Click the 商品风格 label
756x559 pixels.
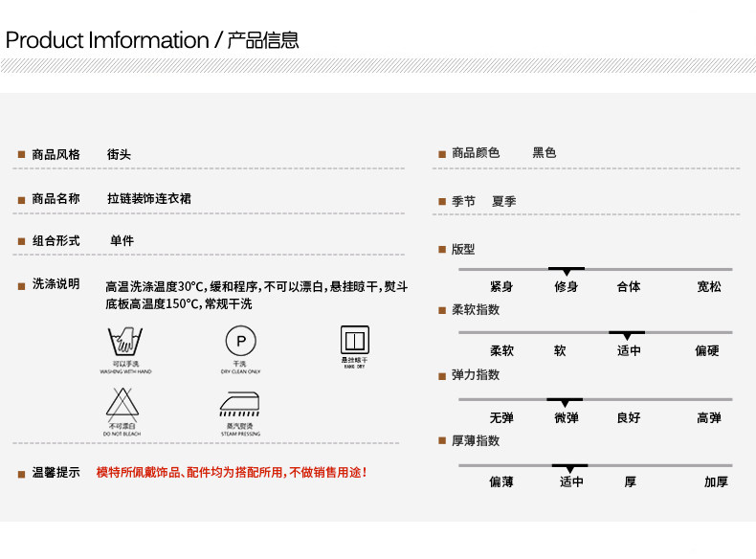(56, 154)
